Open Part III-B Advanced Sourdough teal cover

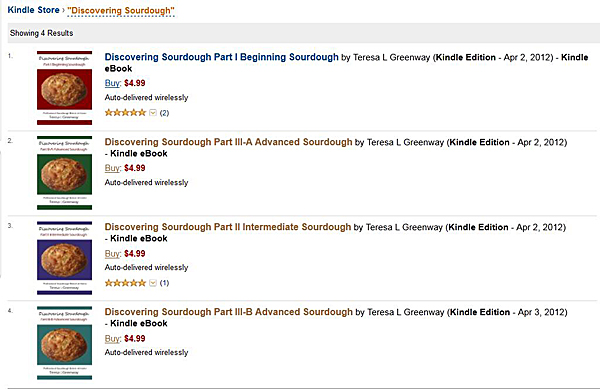[x=64, y=343]
